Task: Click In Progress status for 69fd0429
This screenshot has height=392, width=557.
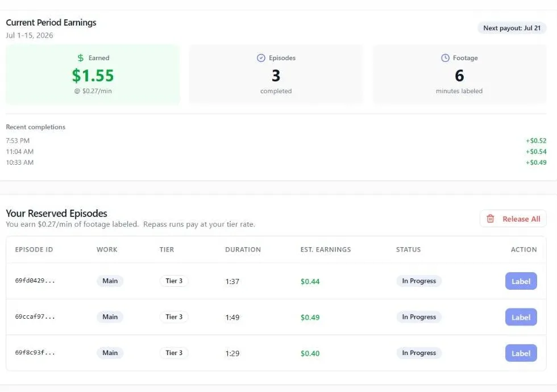Action: [419, 281]
